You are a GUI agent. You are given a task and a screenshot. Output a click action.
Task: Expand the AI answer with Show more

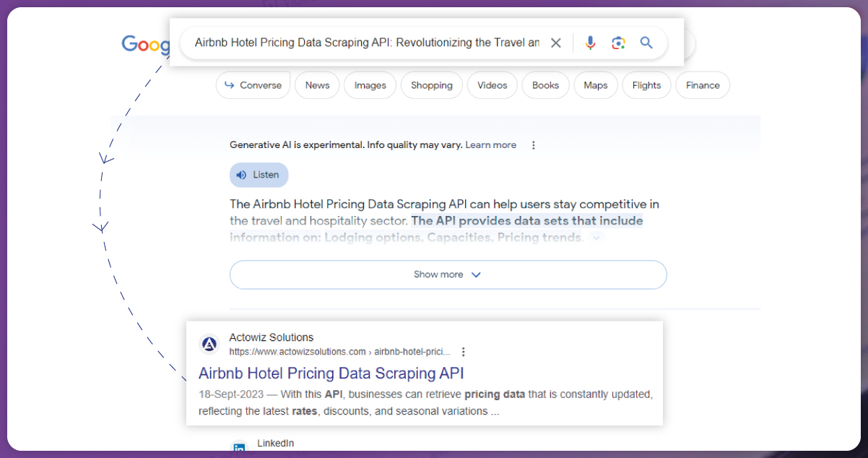coord(448,275)
